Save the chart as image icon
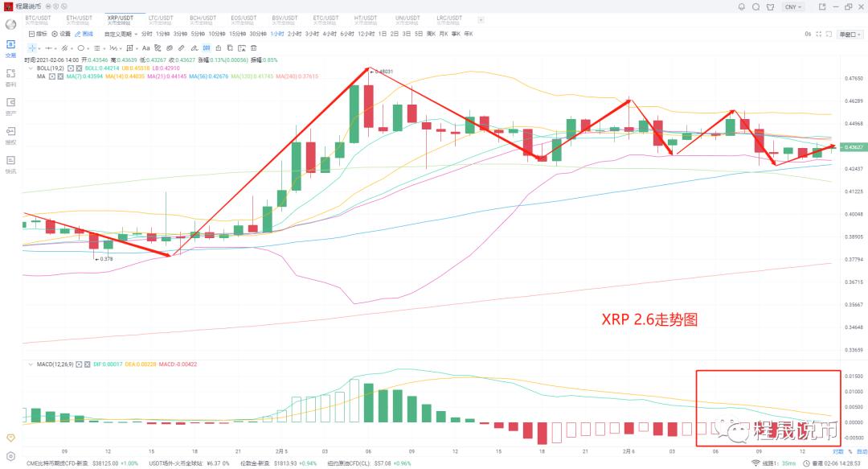The height and width of the screenshot is (469, 868). (241, 48)
